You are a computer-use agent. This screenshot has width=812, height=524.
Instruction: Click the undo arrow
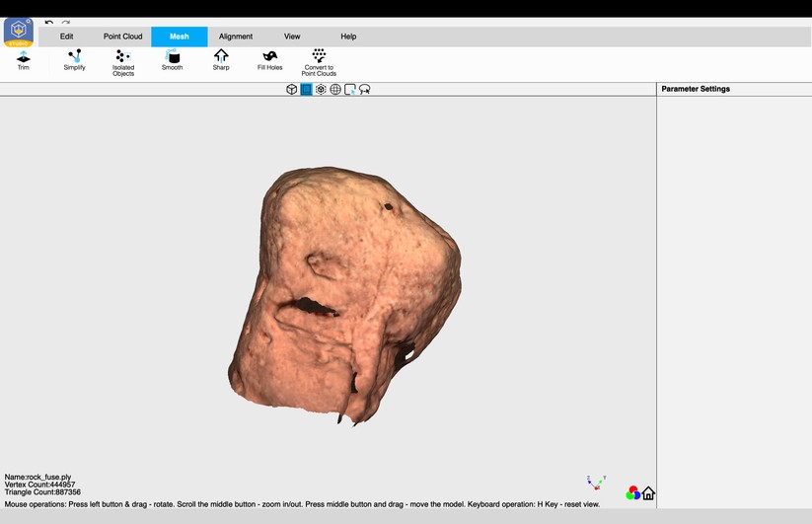coord(49,23)
